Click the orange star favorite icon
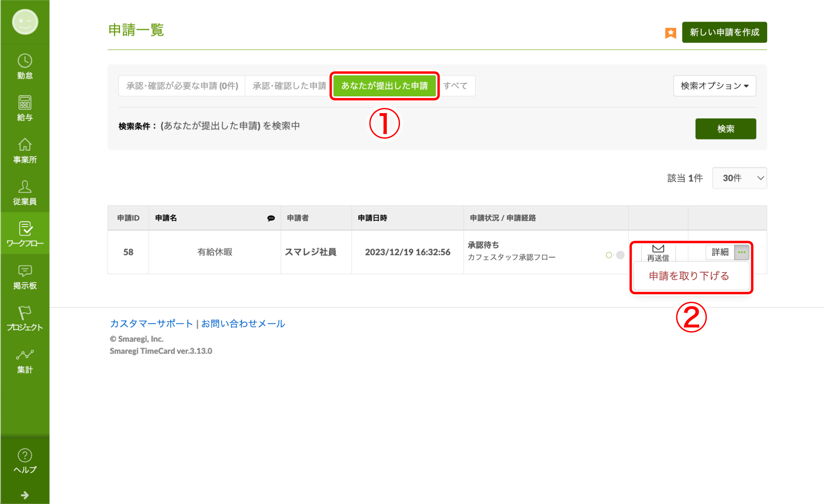 point(670,33)
